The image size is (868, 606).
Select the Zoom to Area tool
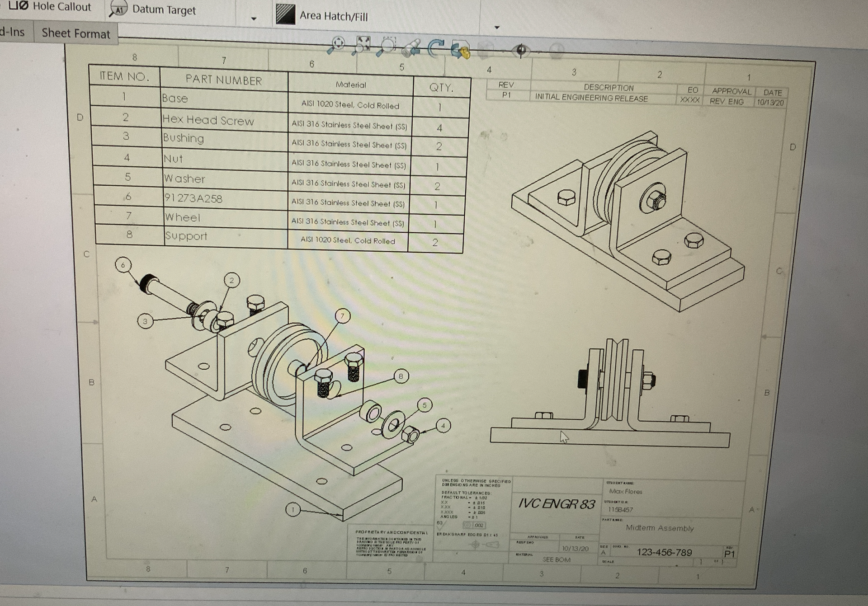[387, 47]
